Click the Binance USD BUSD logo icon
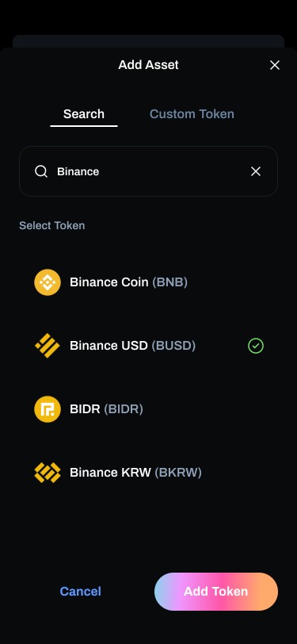297x644 pixels. [48, 346]
